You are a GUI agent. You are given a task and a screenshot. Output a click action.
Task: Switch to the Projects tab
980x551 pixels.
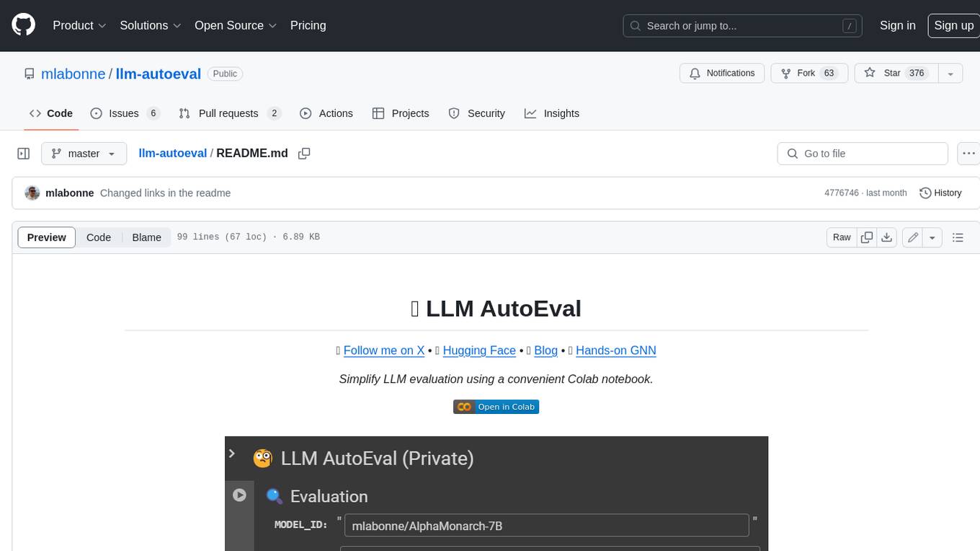click(x=401, y=113)
